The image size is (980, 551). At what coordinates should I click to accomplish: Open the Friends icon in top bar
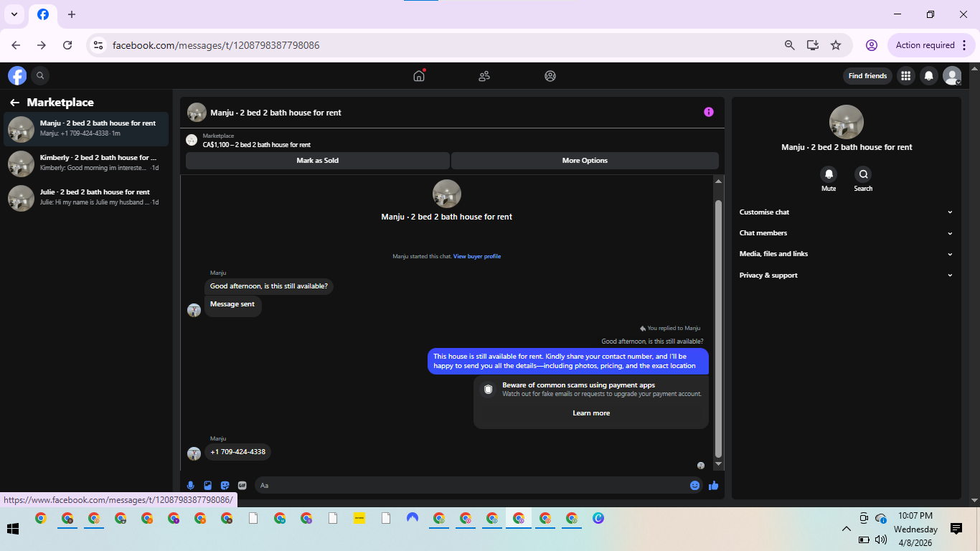point(484,75)
